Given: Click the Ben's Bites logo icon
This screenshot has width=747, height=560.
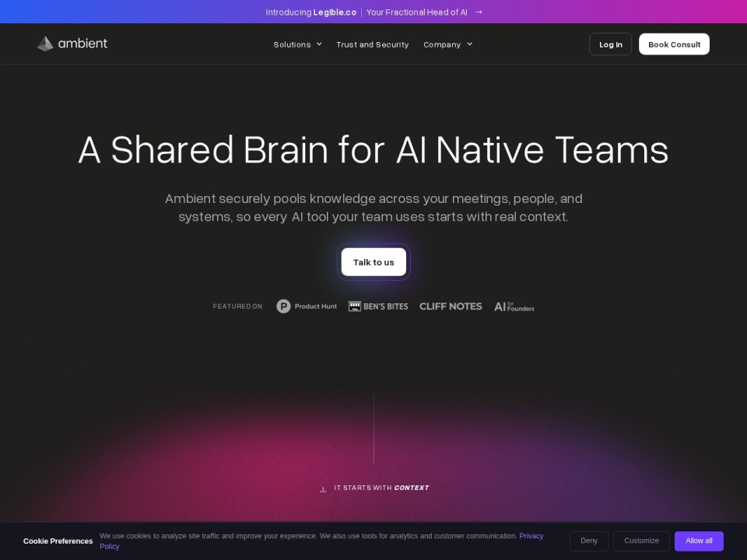Looking at the screenshot, I should [355, 306].
